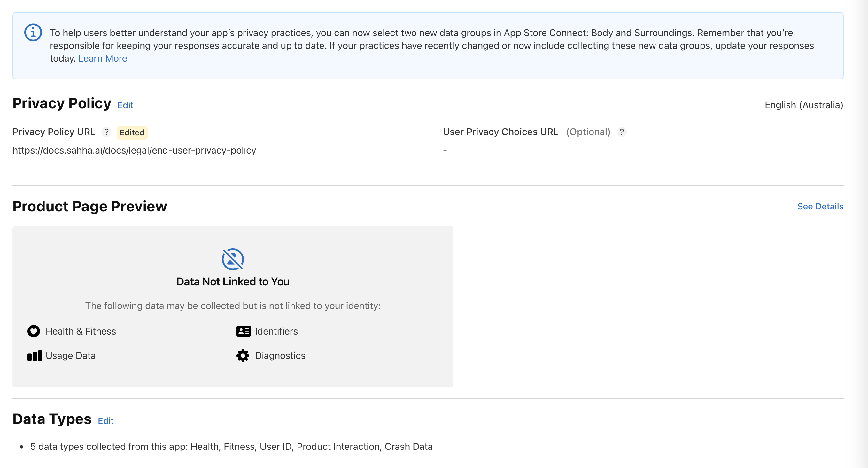Screen dimensions: 868x468
Task: Edit the Data Types section
Action: (x=105, y=421)
